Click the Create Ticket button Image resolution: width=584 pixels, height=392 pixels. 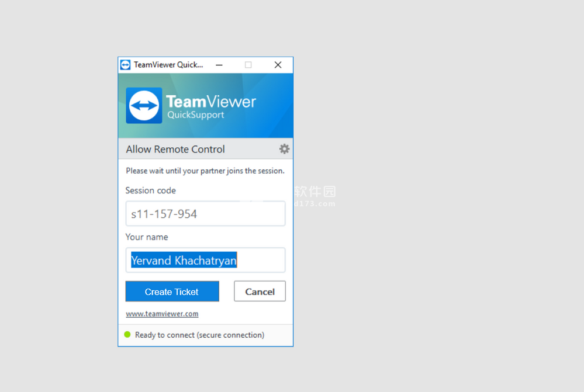click(172, 291)
